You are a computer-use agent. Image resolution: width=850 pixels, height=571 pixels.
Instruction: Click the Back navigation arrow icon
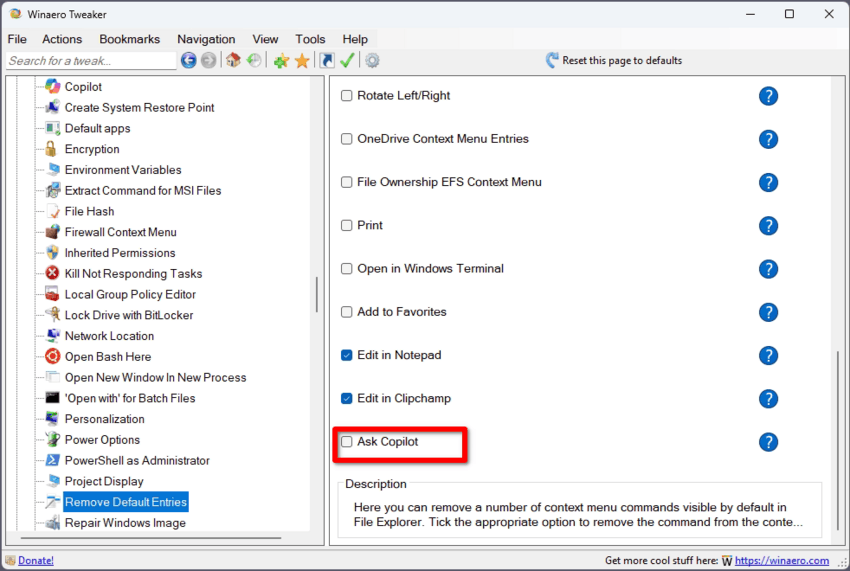point(189,60)
